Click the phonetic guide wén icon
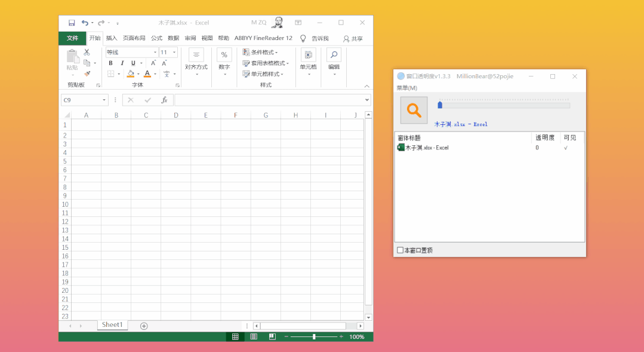 click(167, 74)
